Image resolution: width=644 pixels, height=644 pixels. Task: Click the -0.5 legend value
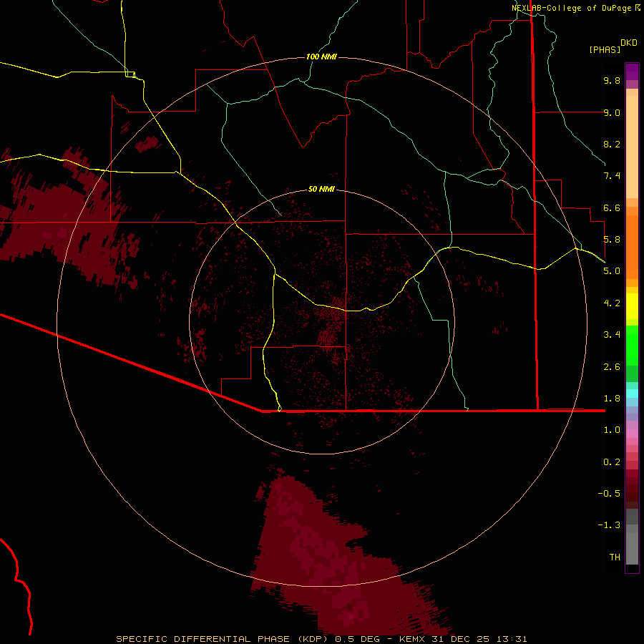pos(609,494)
